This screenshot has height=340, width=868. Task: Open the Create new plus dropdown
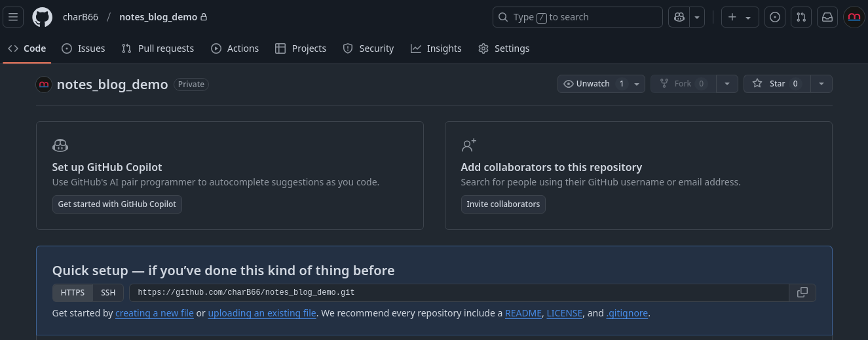pos(740,17)
